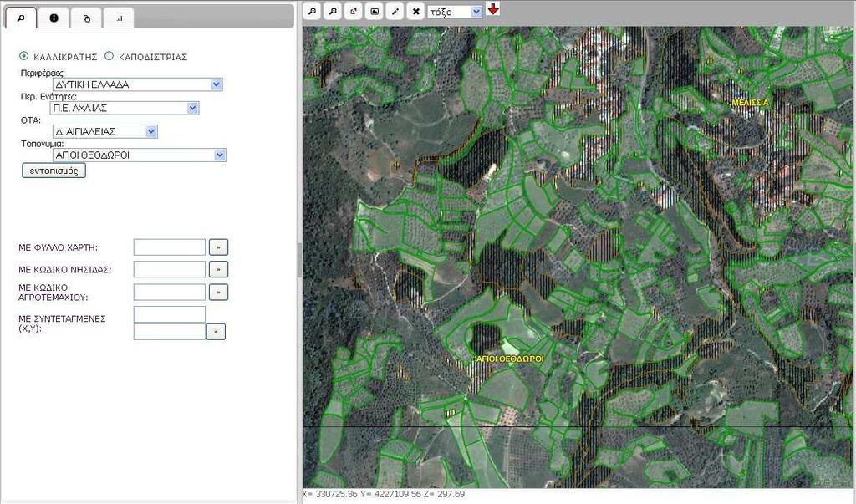Click the lower ΣΥΝΤΕΤΑΓΜΕΝΕΣ coordinate input field

[x=169, y=332]
